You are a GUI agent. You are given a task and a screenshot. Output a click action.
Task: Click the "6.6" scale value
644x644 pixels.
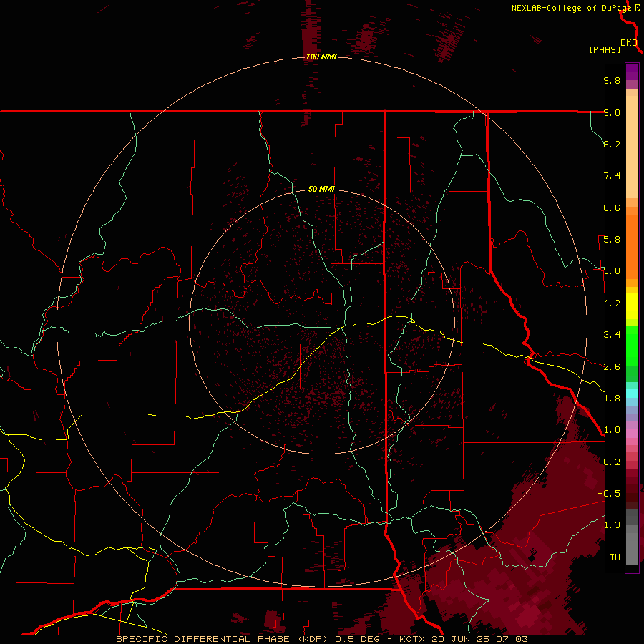pyautogui.click(x=612, y=208)
